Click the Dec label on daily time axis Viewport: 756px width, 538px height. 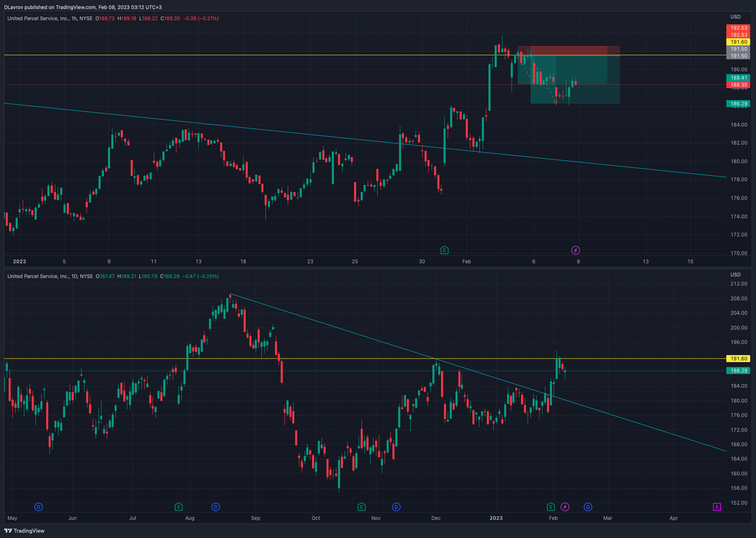pos(436,518)
